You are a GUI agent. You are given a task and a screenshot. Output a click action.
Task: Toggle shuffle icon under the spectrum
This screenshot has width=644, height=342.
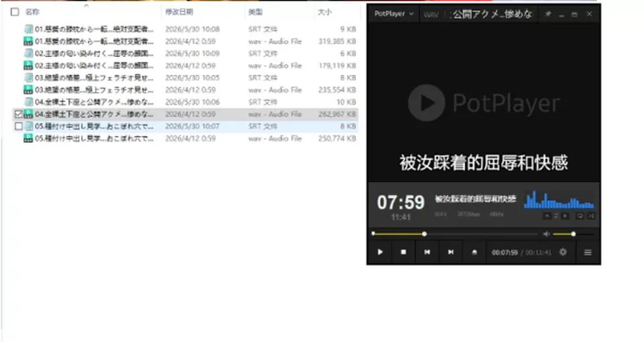click(x=591, y=216)
